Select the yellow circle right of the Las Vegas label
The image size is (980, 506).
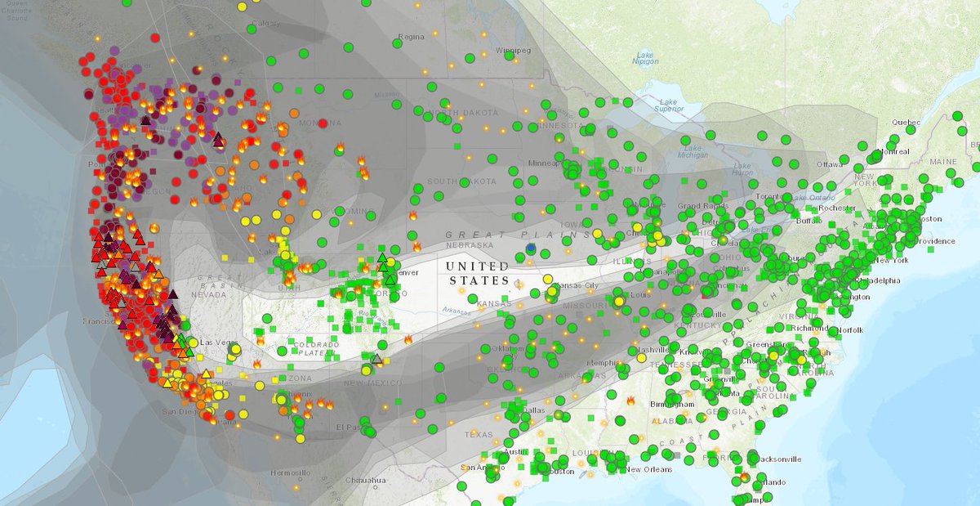[x=236, y=349]
